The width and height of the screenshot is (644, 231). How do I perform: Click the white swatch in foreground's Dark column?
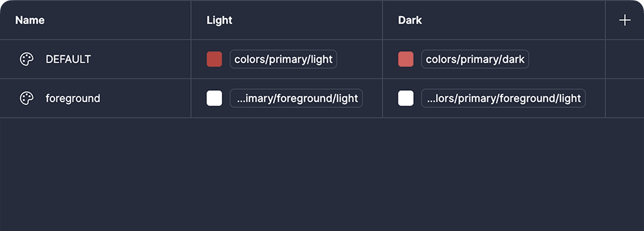406,98
